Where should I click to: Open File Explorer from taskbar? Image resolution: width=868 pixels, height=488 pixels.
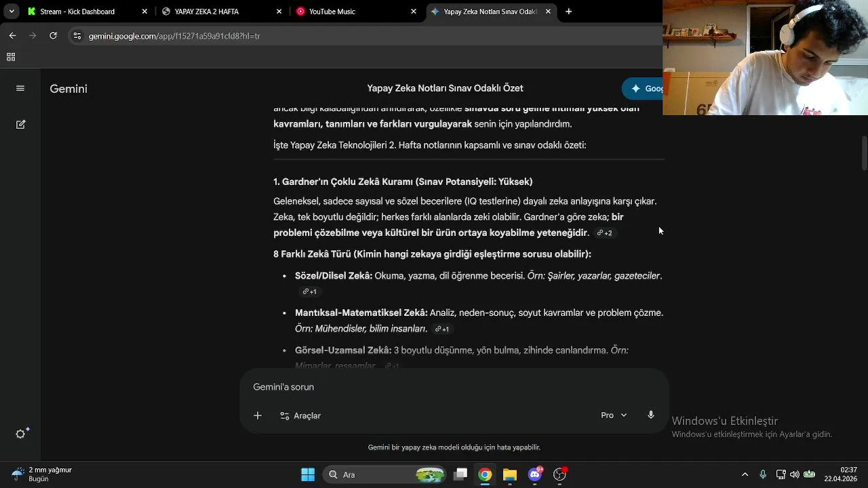pyautogui.click(x=510, y=474)
